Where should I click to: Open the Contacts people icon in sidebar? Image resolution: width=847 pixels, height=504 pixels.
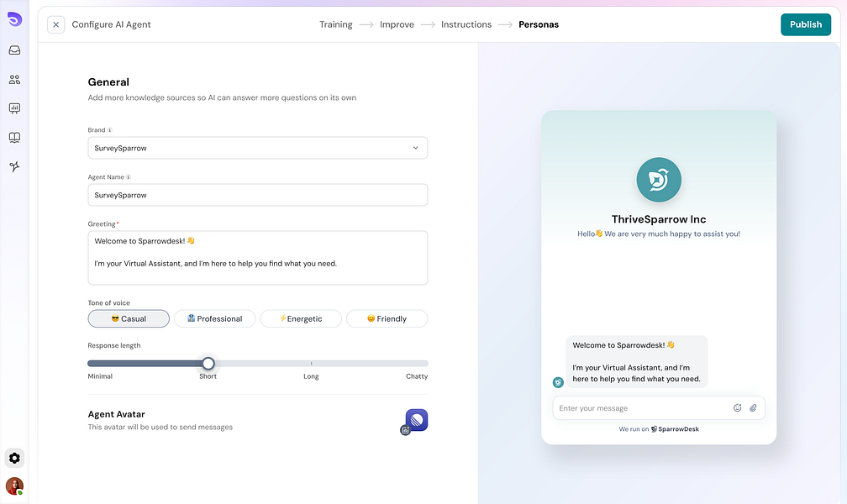click(14, 80)
